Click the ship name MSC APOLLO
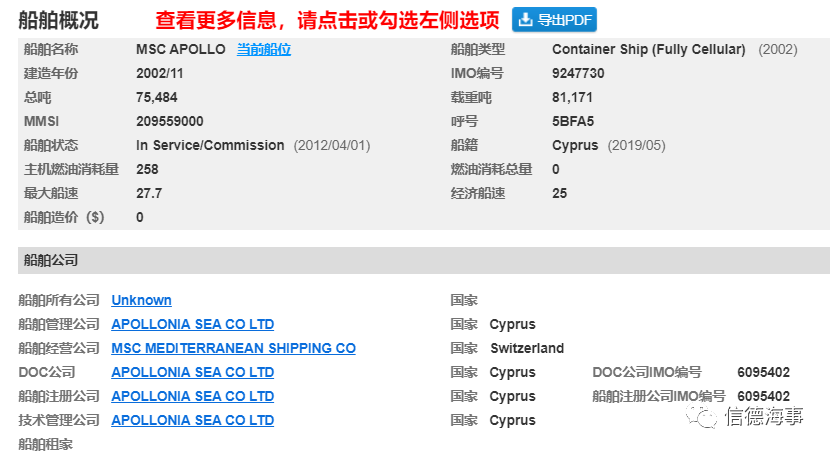The width and height of the screenshot is (830, 452). click(180, 49)
